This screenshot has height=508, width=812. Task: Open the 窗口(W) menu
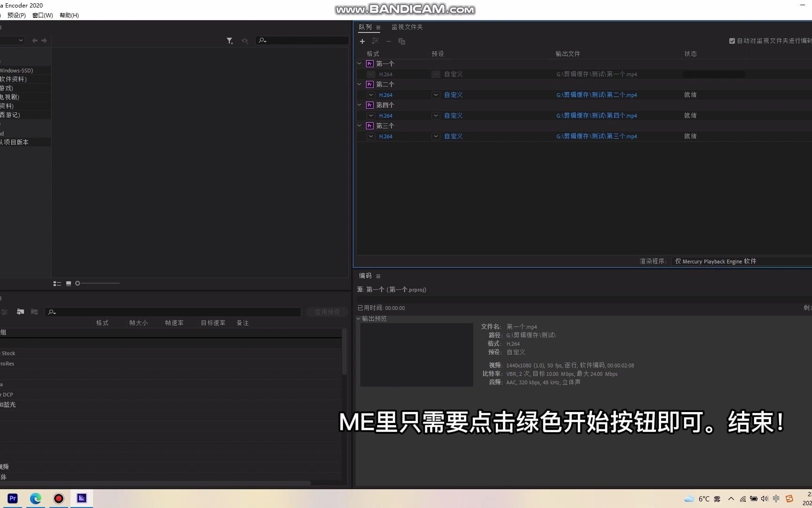(x=43, y=16)
